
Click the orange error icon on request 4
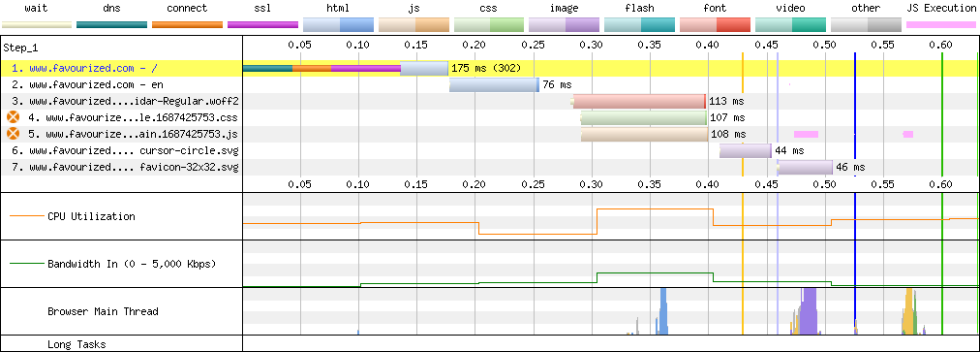14,117
